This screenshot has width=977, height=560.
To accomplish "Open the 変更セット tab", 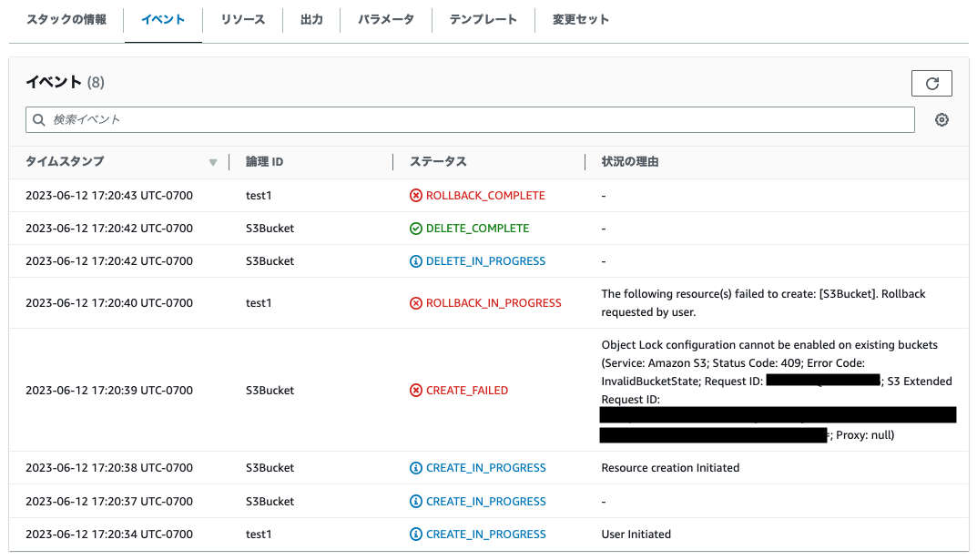I will [x=579, y=18].
